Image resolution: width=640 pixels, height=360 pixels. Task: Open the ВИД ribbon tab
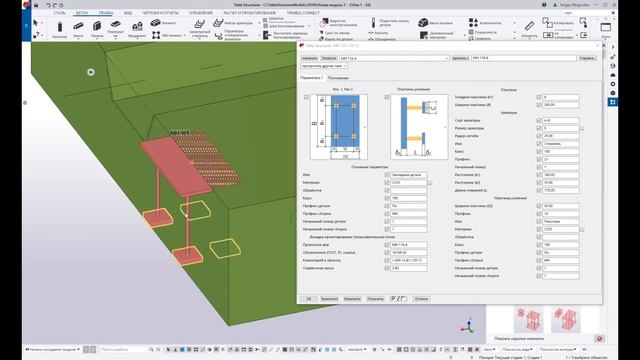[128, 13]
